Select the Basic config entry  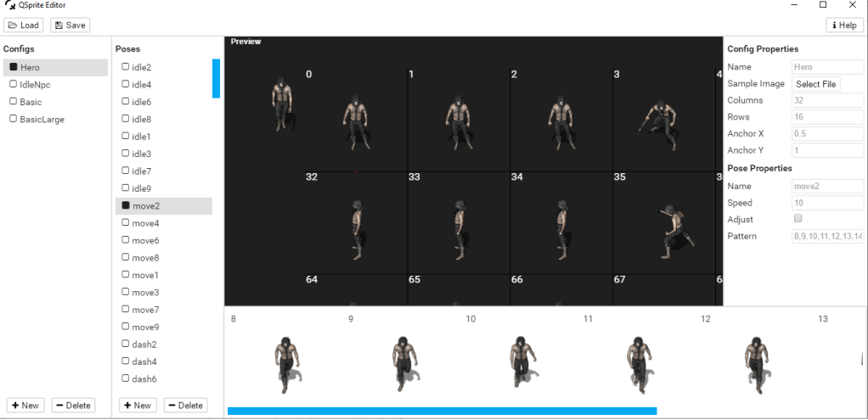click(31, 102)
